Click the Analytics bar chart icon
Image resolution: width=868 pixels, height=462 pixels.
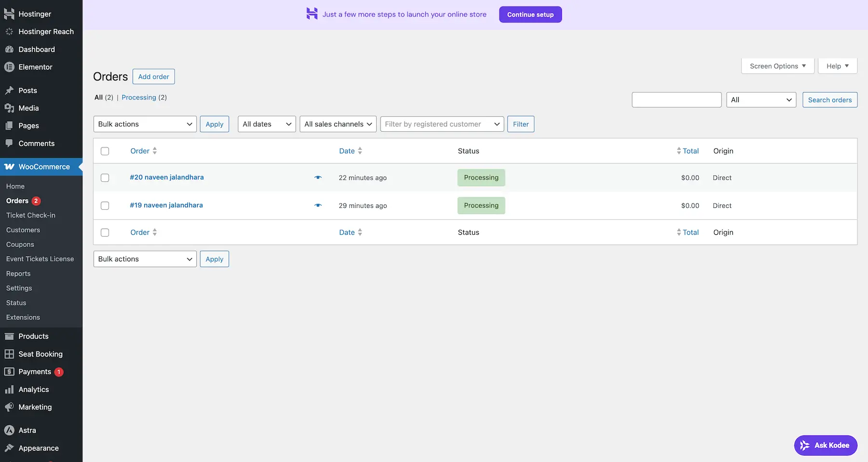pos(9,390)
